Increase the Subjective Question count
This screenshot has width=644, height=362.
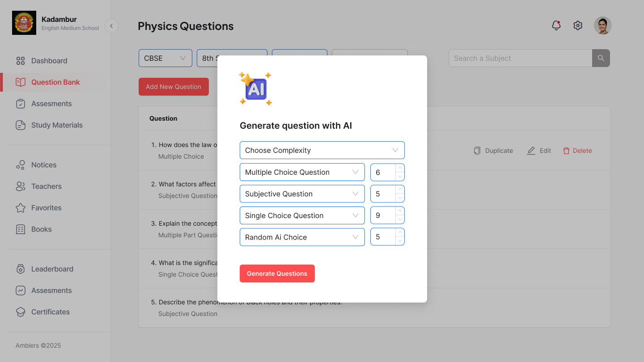pyautogui.click(x=400, y=189)
